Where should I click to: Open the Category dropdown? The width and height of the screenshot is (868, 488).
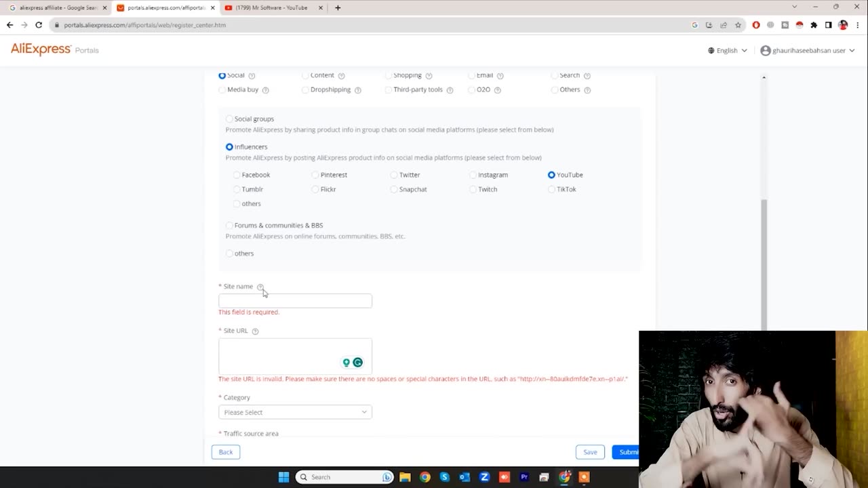click(x=295, y=412)
